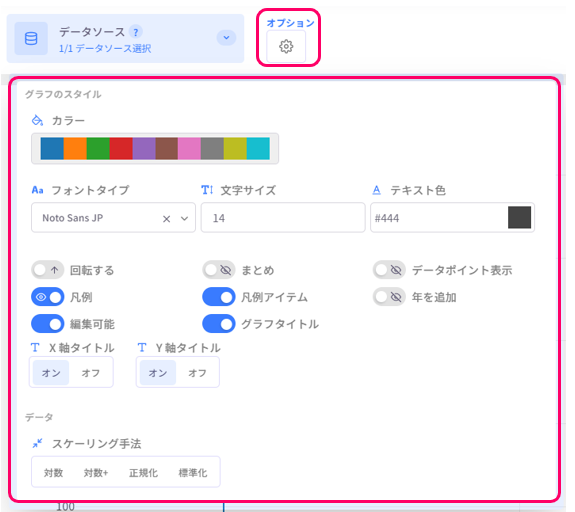
Task: Select the cyan palette color
Action: (258, 149)
